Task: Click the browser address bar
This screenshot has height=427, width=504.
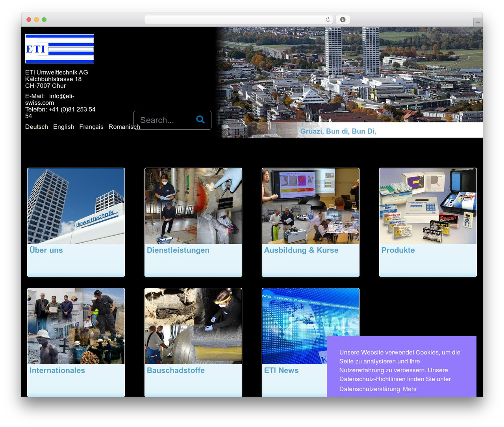Action: pyautogui.click(x=238, y=20)
